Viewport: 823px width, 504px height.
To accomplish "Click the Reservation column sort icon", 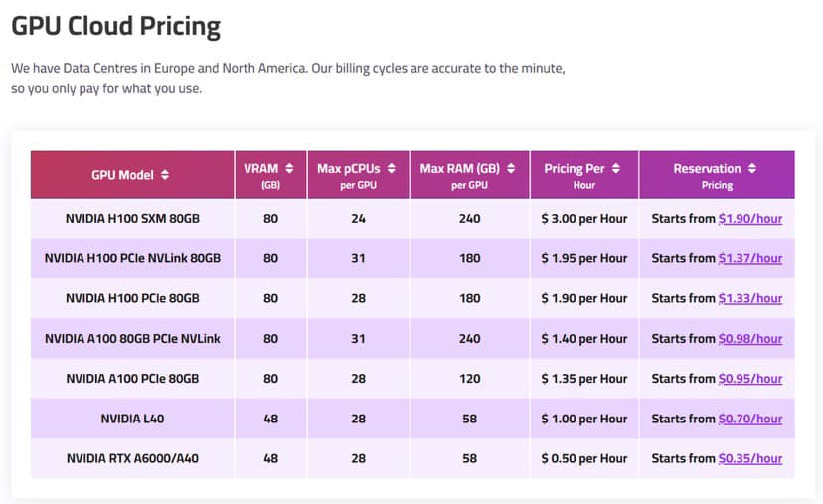I will (752, 168).
